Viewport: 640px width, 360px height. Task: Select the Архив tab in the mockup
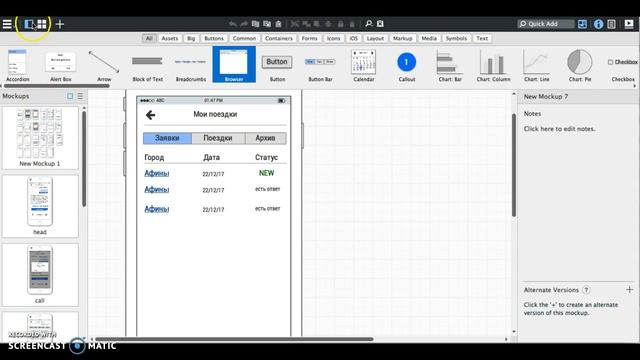tap(265, 138)
